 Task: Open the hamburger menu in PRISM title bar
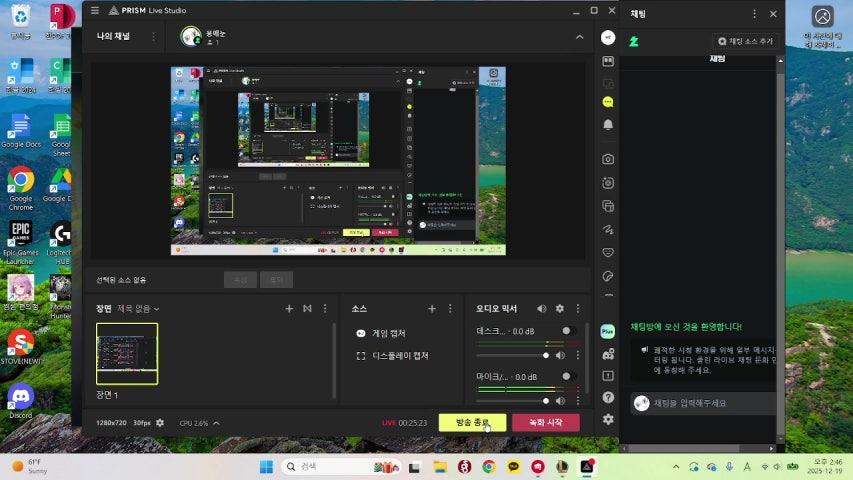click(95, 11)
